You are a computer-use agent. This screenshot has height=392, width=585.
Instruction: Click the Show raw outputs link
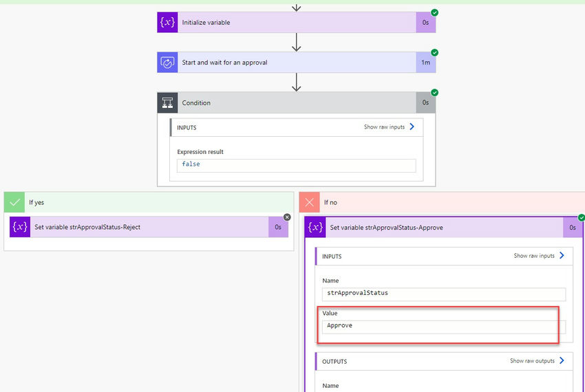tap(532, 360)
